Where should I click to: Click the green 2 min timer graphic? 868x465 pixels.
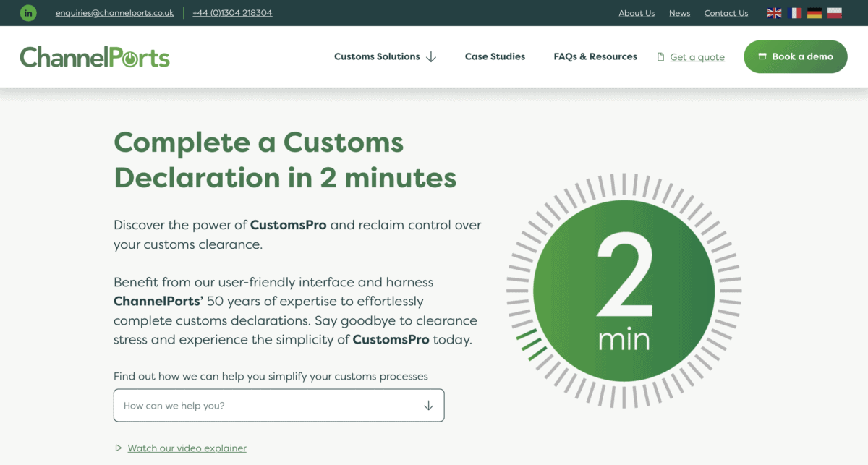[624, 291]
